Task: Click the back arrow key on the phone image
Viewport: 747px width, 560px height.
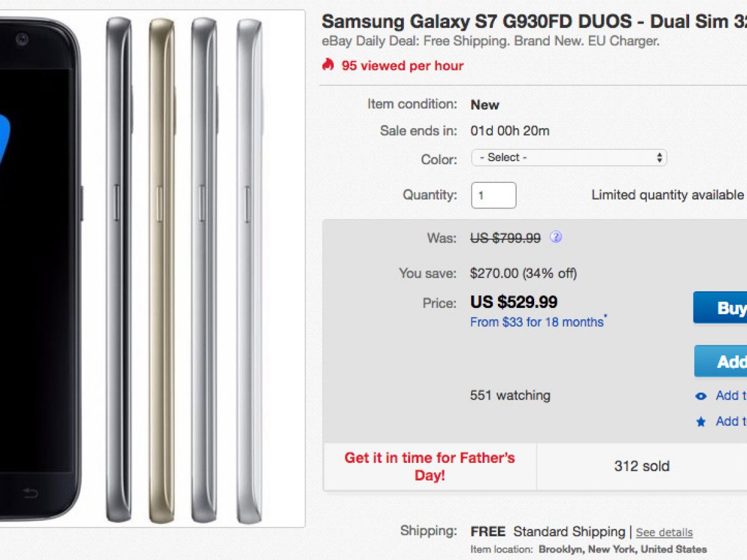Action: (30, 493)
